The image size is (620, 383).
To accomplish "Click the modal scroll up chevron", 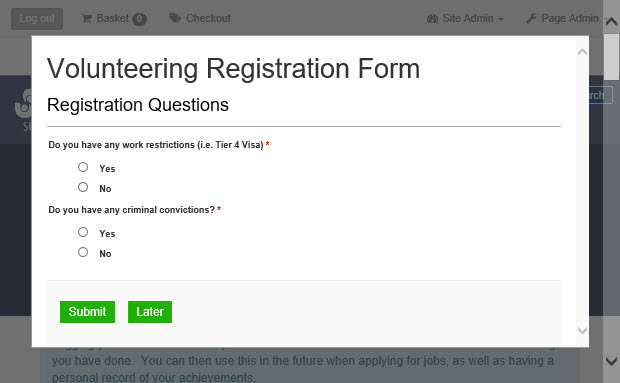I will (582, 52).
